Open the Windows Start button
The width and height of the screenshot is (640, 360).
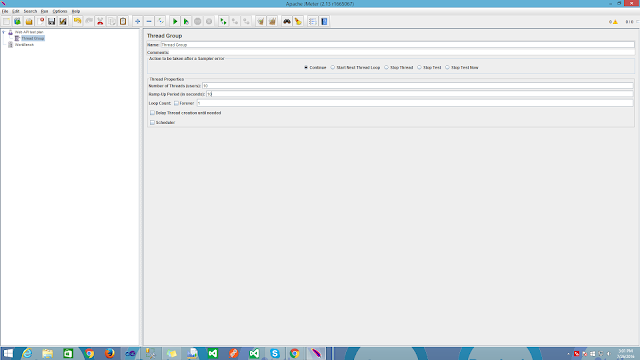pos(8,353)
